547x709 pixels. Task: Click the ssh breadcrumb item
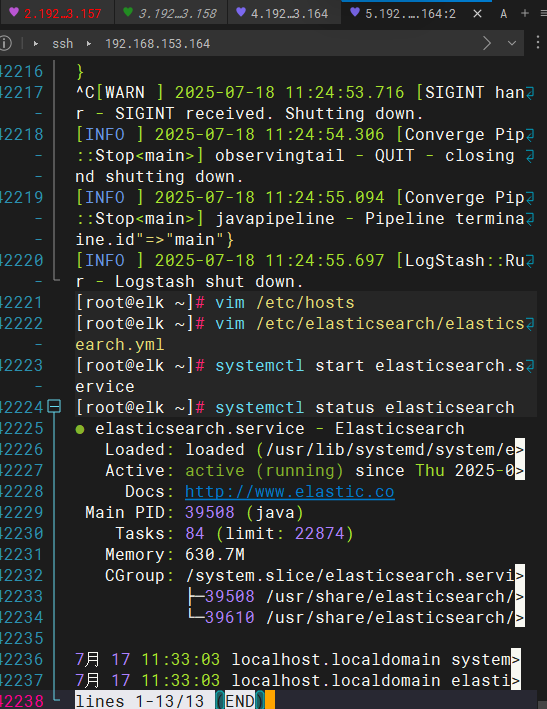62,44
